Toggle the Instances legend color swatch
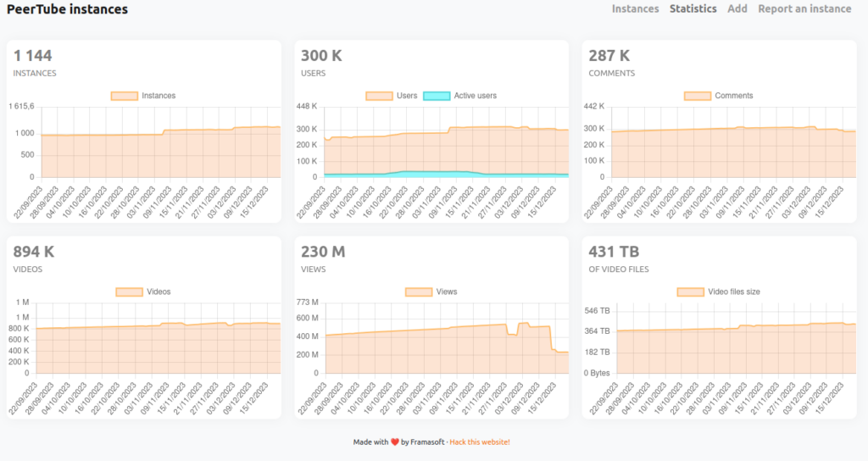Viewport: 868px width, 461px height. click(125, 96)
